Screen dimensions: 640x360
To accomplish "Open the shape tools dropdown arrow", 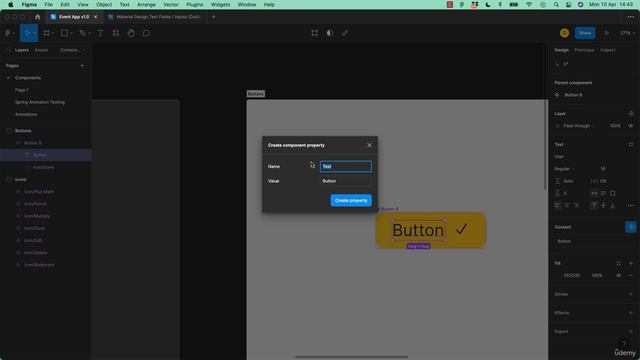I will pyautogui.click(x=71, y=33).
